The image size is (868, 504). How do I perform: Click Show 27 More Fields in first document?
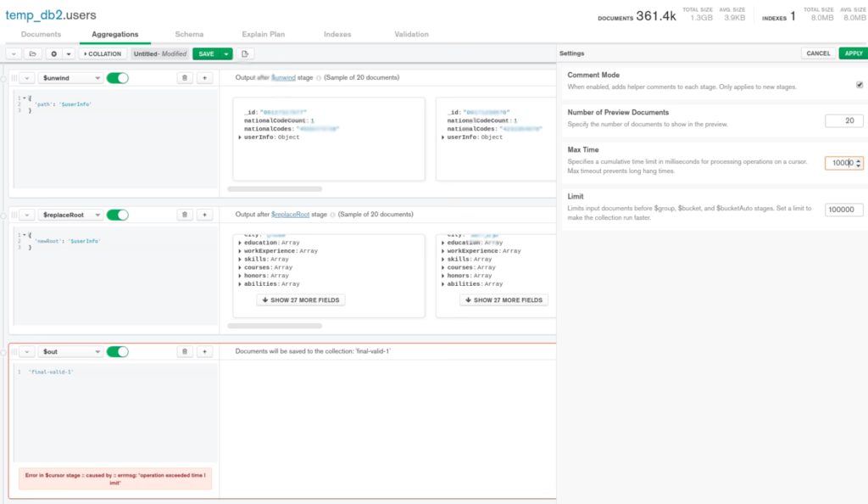pyautogui.click(x=301, y=300)
